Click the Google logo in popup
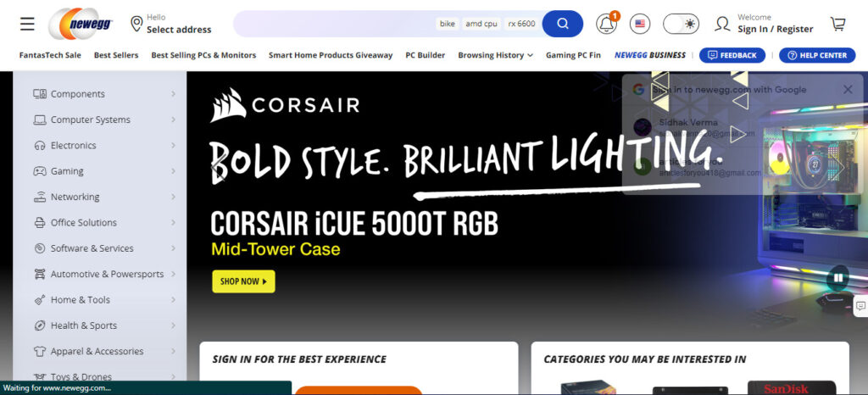Viewport: 868px width, 395px height. pyautogui.click(x=639, y=90)
